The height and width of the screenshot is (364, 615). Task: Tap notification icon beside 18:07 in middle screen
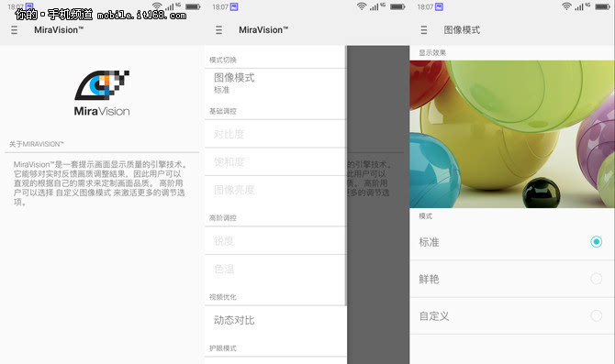[234, 6]
